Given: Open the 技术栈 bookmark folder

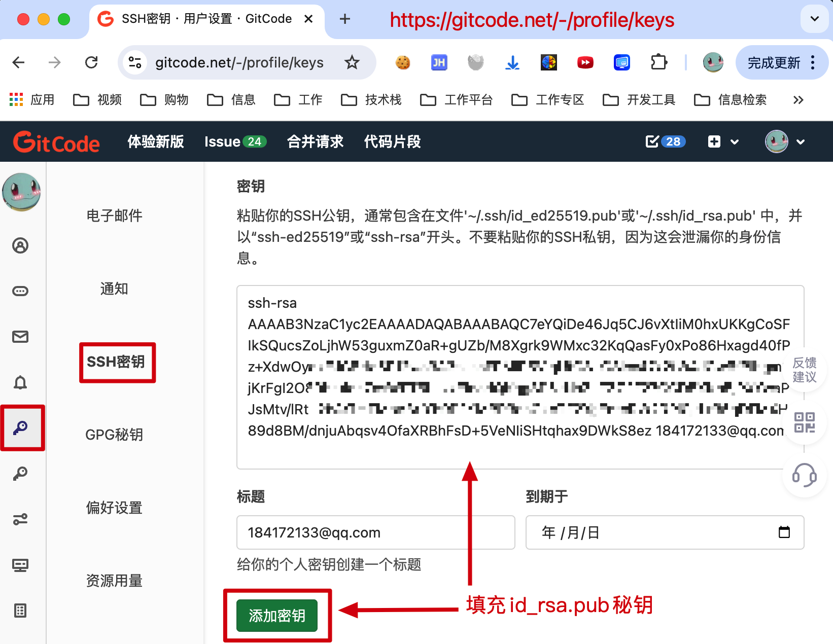Looking at the screenshot, I should pyautogui.click(x=371, y=99).
